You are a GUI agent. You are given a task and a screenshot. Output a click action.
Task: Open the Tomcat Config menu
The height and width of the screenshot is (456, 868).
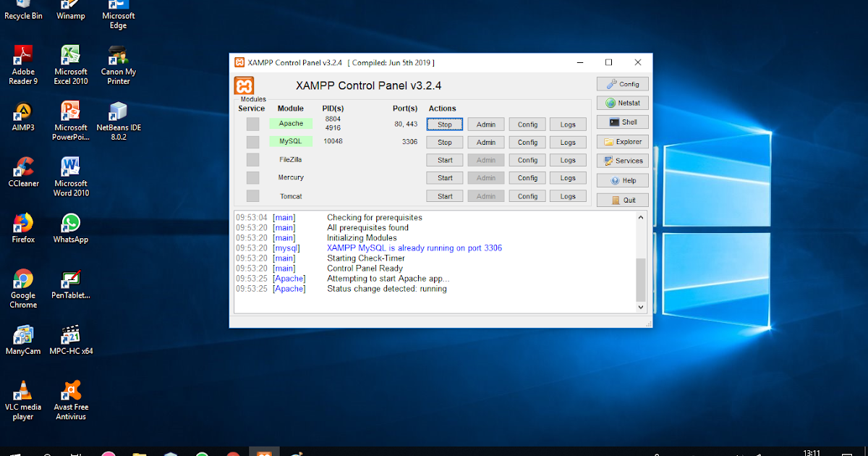tap(527, 196)
